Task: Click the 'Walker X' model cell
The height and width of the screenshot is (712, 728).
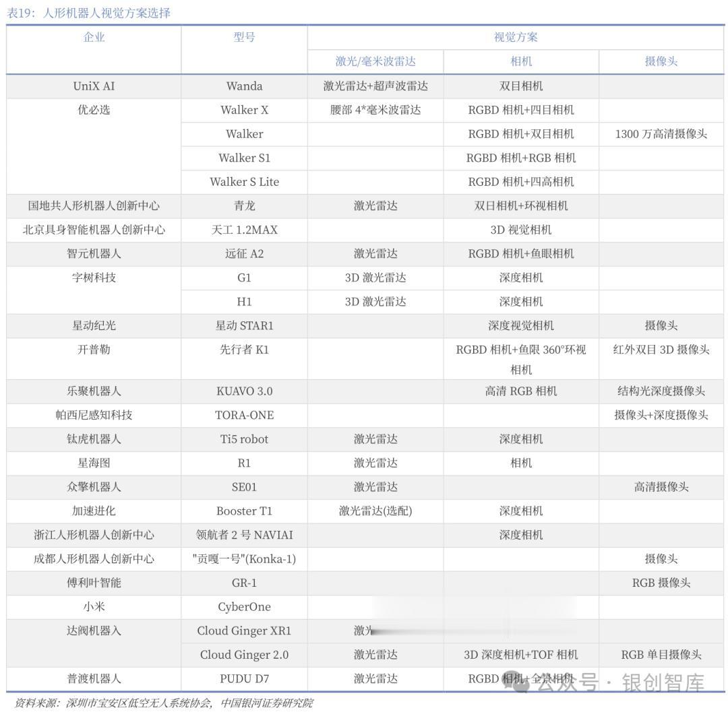Action: (x=244, y=110)
